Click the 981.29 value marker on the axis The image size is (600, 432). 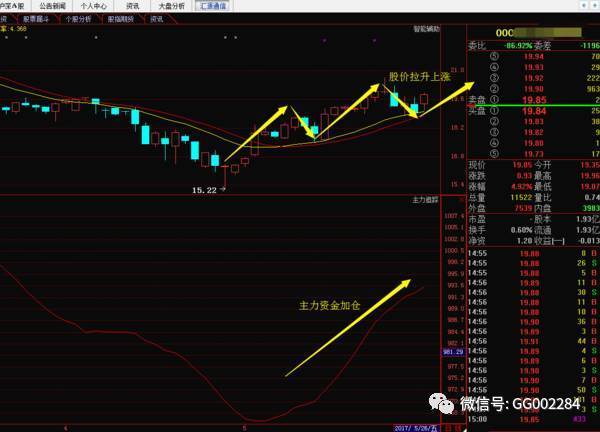[453, 352]
